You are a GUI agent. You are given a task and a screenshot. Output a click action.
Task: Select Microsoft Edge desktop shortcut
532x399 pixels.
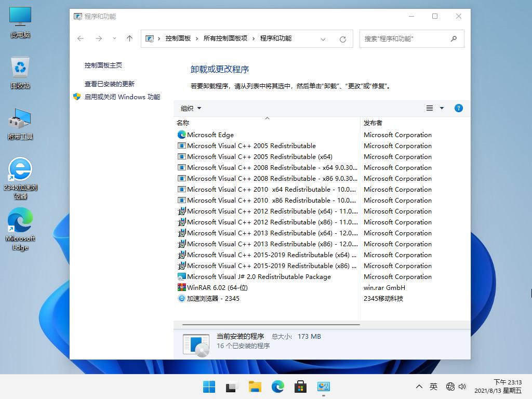point(20,229)
